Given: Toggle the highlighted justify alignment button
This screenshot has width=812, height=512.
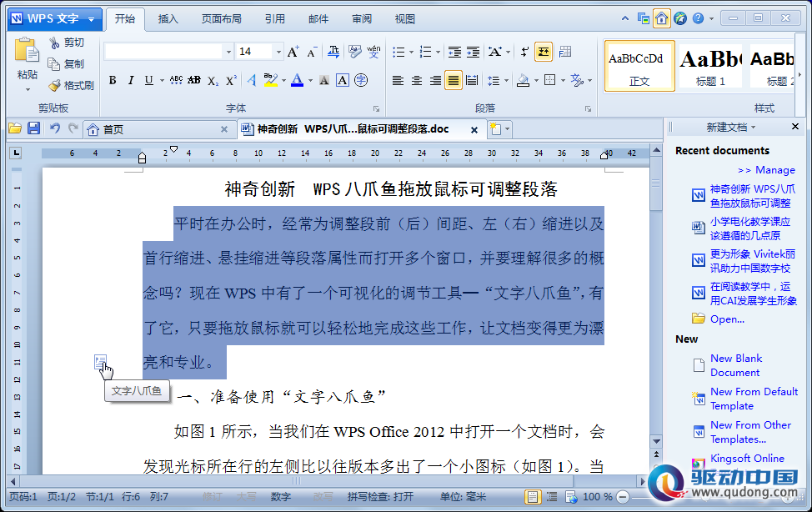Looking at the screenshot, I should 454,80.
